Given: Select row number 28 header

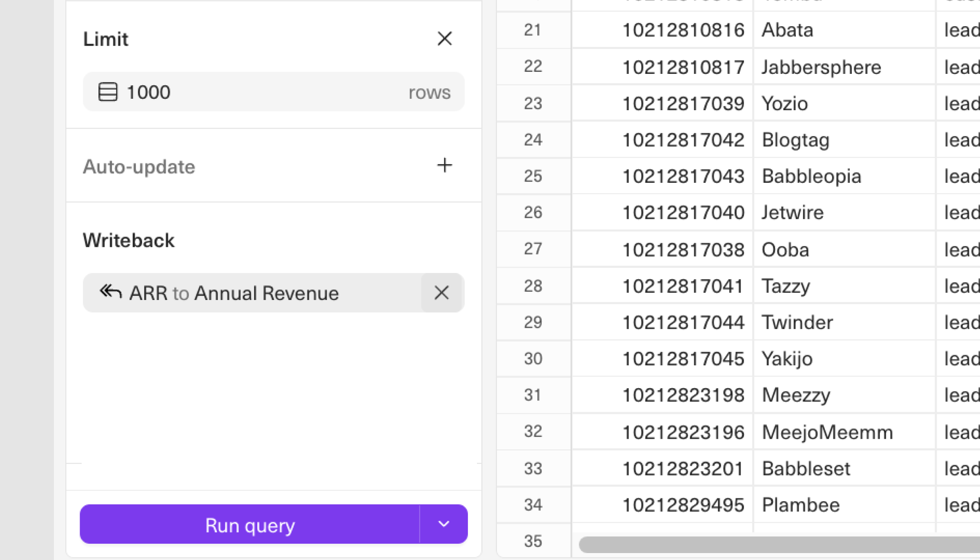Looking at the screenshot, I should point(533,286).
